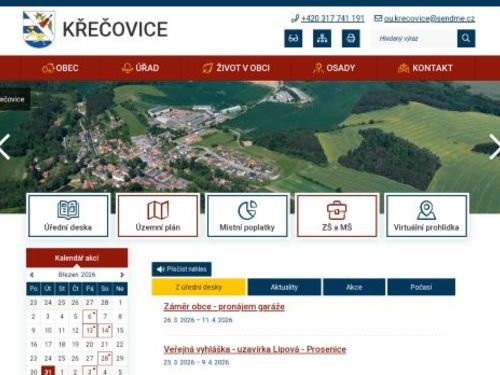Switch to the Počasí tab
Screen dimensions: 500x375
(421, 287)
